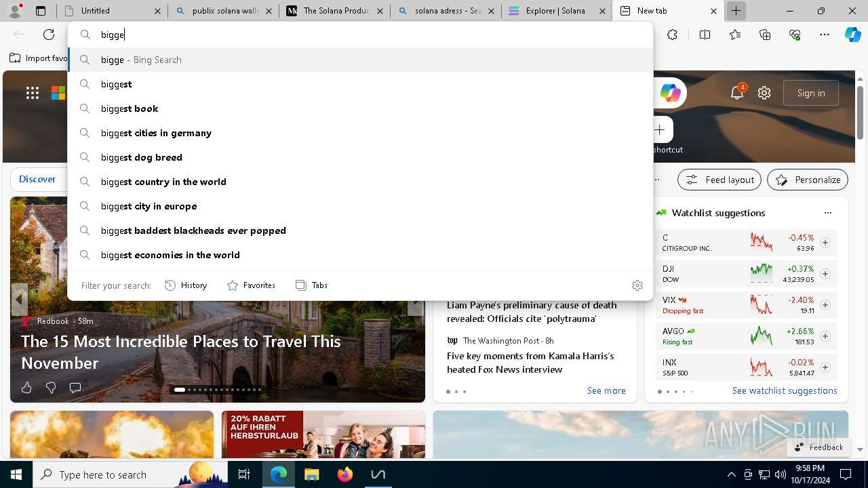The image size is (868, 488).
Task: Open Feed layout options
Action: [x=719, y=180]
